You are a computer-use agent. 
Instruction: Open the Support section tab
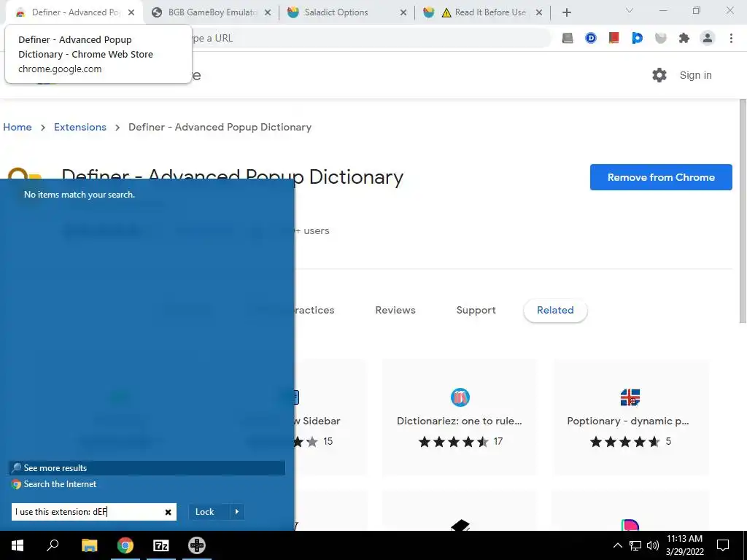(476, 310)
